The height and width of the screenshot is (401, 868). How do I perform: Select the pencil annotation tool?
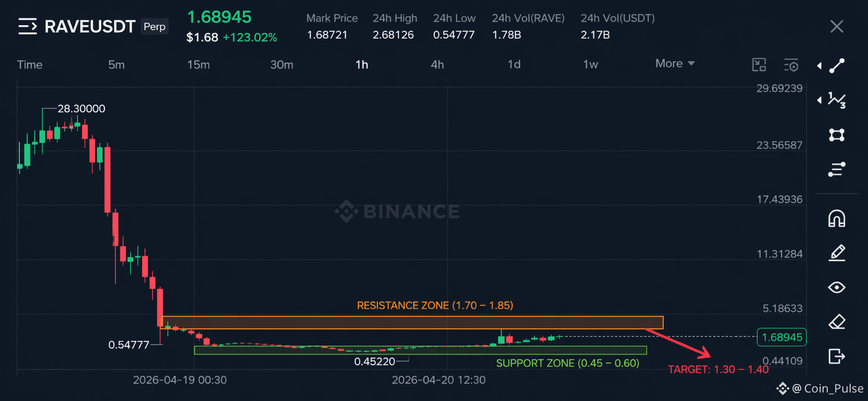837,253
